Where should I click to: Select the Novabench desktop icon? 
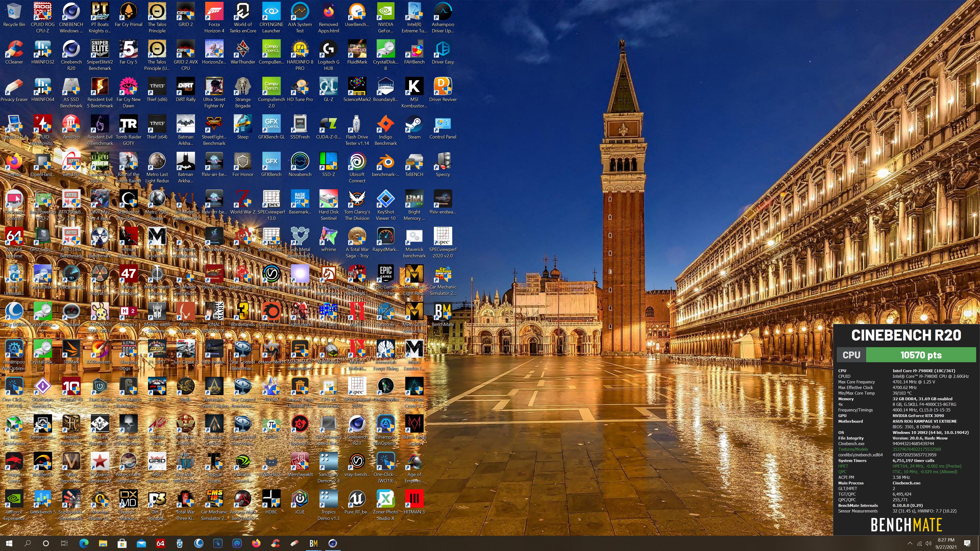(300, 165)
